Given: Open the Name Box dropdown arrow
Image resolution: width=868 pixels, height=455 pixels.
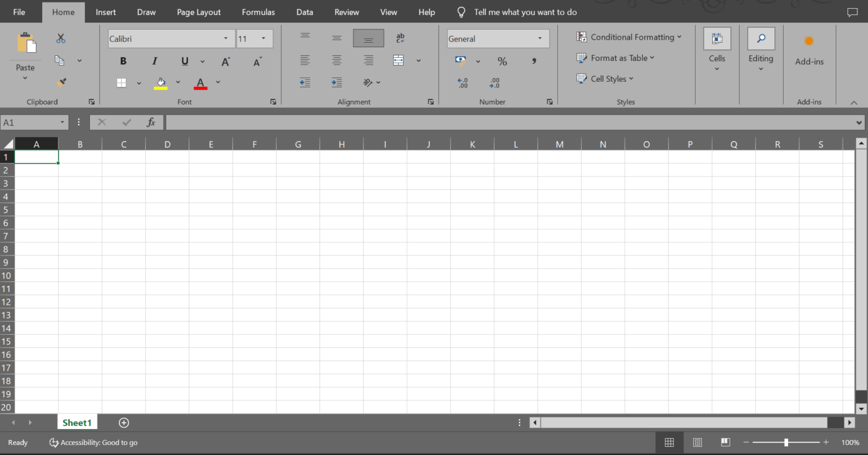Looking at the screenshot, I should [62, 123].
